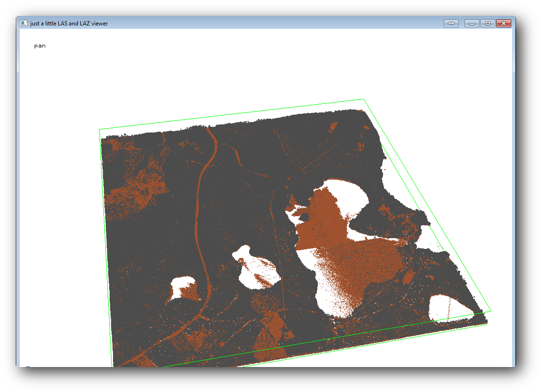Click the minimize icon of the LAS viewer window
The height and width of the screenshot is (392, 541).
tap(471, 23)
